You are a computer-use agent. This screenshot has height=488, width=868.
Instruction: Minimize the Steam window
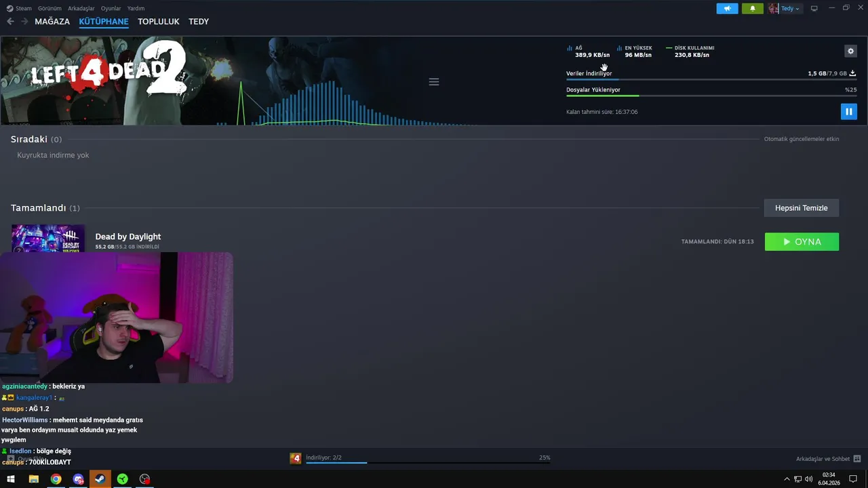(832, 8)
